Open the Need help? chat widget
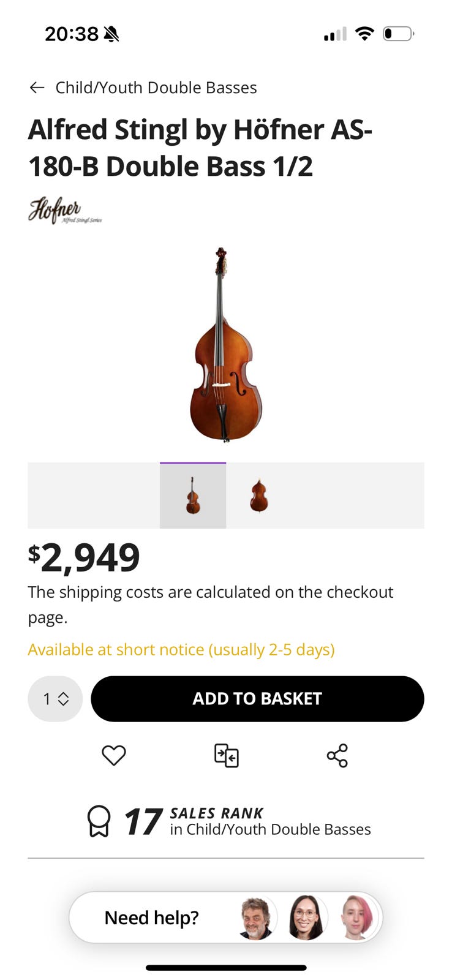The width and height of the screenshot is (452, 980). 151,918
